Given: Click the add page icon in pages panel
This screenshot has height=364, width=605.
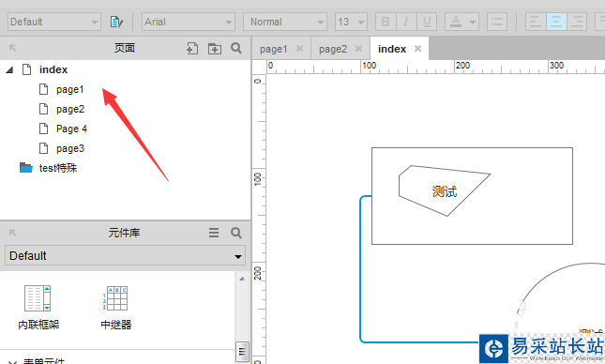Looking at the screenshot, I should 192,48.
